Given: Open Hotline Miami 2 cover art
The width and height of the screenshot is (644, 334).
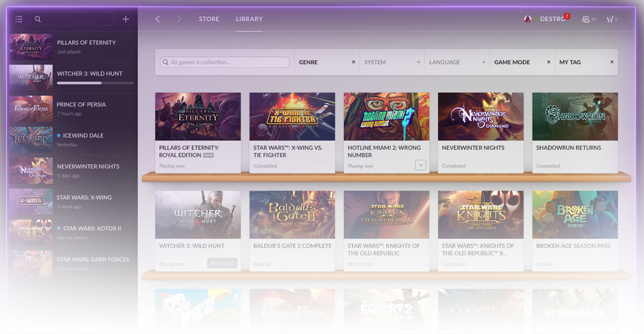Looking at the screenshot, I should 386,117.
